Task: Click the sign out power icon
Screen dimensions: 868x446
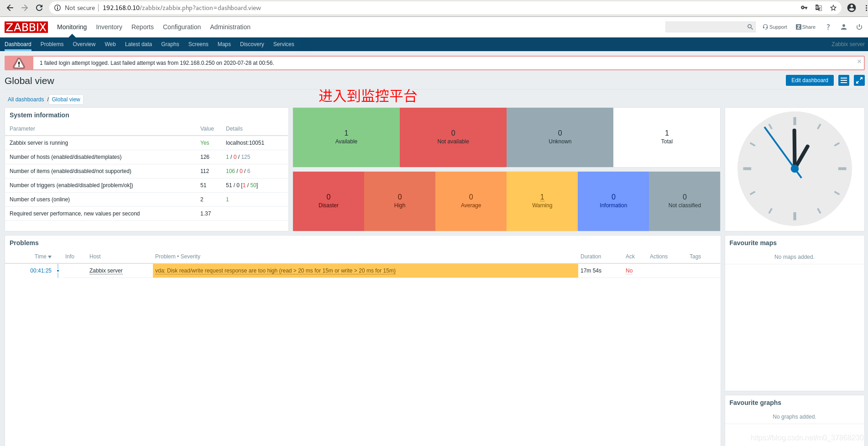Action: (859, 27)
